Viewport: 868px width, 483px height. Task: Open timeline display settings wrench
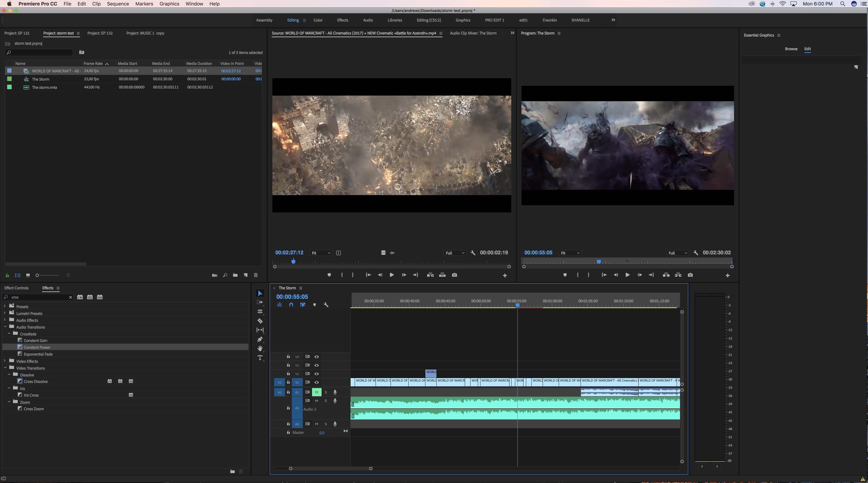(326, 305)
